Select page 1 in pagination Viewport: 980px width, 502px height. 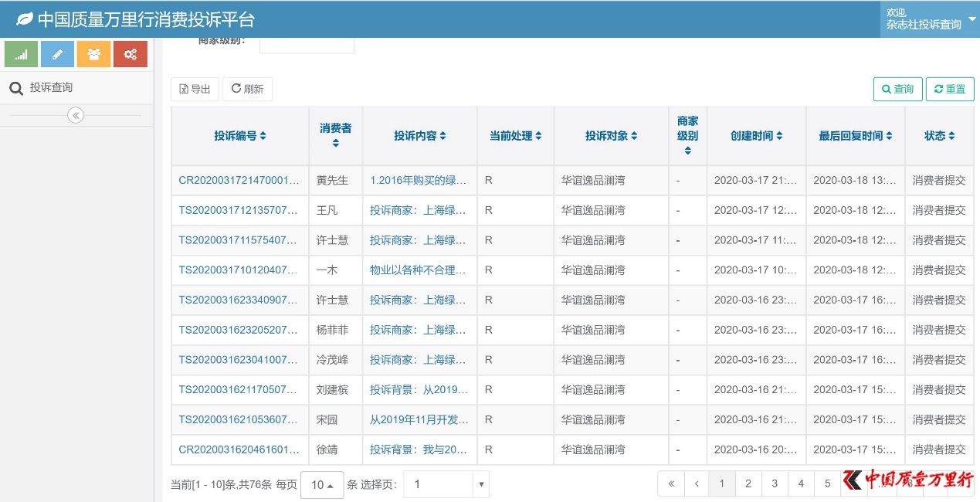click(722, 483)
